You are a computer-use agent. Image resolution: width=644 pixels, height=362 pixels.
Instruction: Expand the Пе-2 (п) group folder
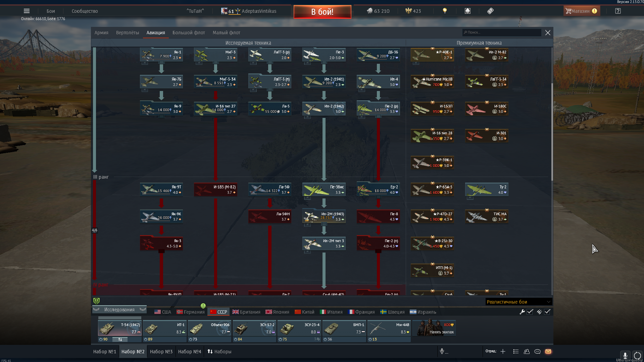coord(378,251)
